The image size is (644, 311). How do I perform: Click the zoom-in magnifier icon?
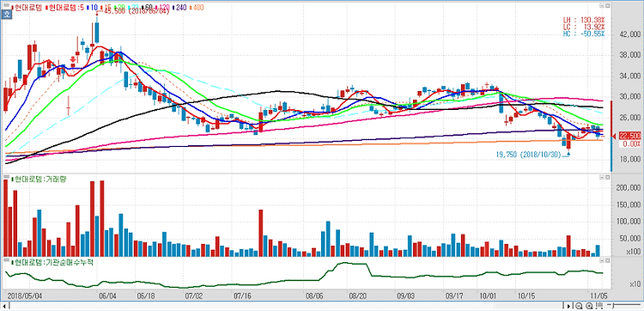click(589, 306)
